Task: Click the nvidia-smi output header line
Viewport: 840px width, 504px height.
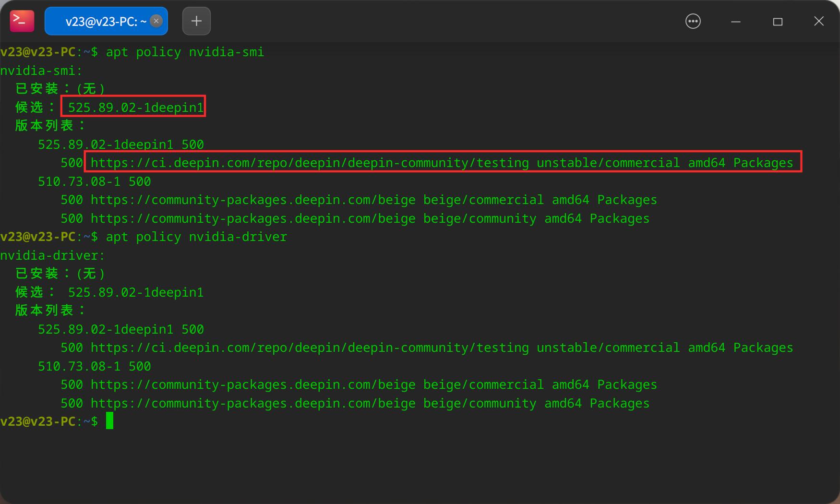Action: click(x=41, y=70)
